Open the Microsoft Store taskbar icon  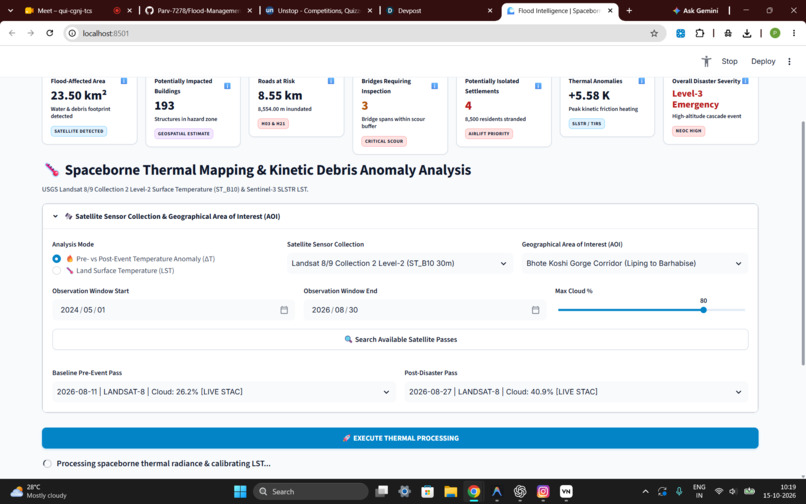427,492
